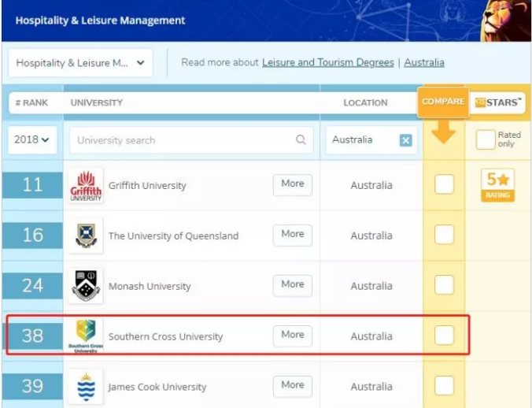Click the QS Stars column logo
532x408 pixels.
pos(497,102)
